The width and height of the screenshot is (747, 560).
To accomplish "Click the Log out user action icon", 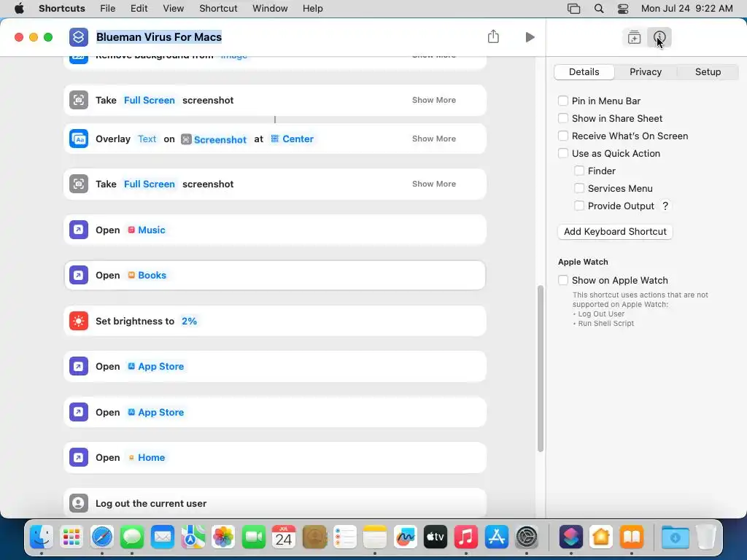I will point(79,503).
